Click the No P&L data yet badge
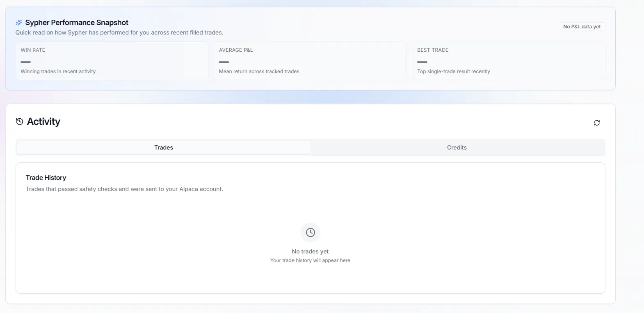 coord(582,27)
